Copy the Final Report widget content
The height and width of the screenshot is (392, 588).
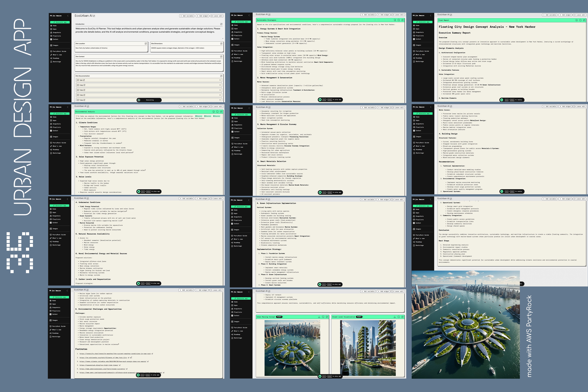pos(577,20)
